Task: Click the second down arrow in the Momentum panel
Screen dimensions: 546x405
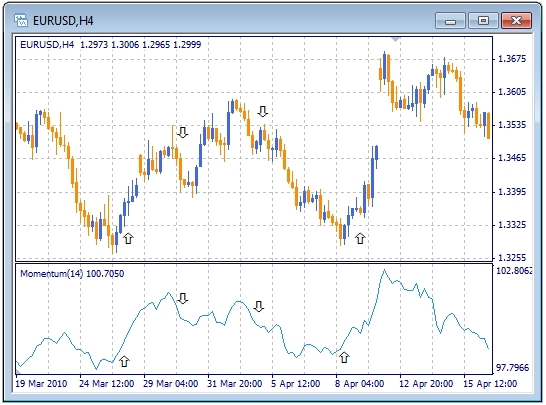Action: click(259, 306)
